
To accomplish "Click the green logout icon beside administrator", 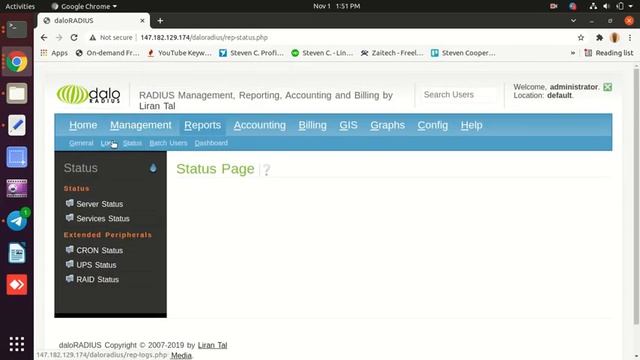I will click(607, 87).
